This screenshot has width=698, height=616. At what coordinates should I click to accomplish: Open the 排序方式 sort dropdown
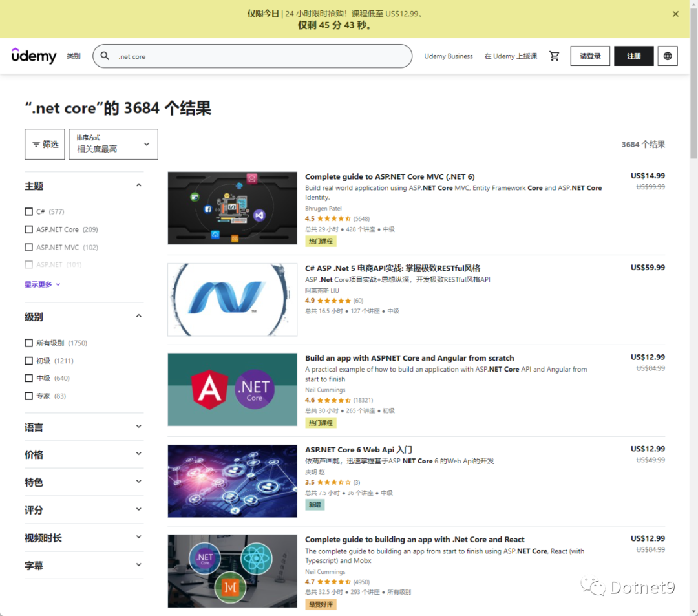113,144
